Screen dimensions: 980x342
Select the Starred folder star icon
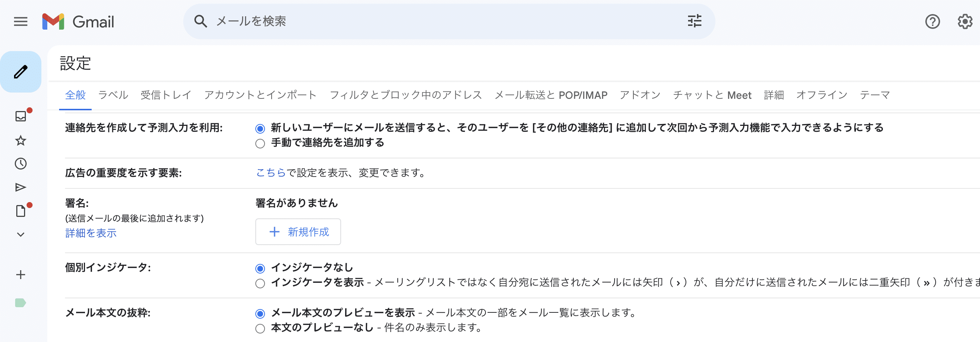[x=20, y=141]
